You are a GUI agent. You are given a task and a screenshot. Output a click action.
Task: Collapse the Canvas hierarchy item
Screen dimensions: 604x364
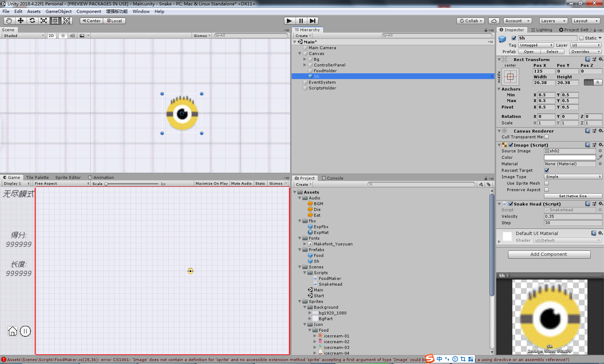click(x=300, y=54)
